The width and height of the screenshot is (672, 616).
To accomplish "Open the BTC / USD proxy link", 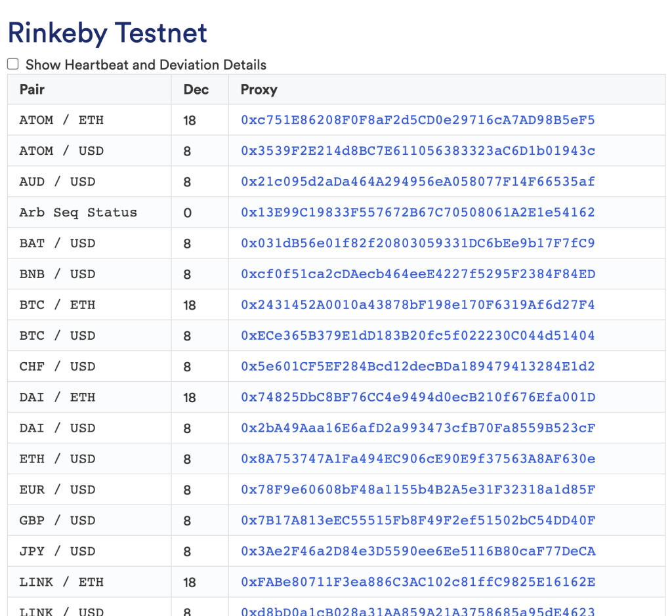I will [417, 336].
